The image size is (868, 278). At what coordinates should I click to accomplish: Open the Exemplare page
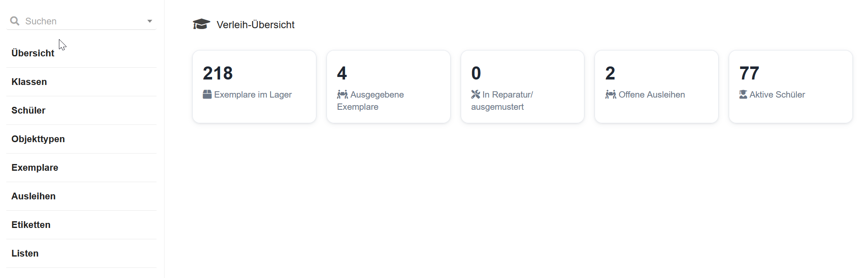click(x=35, y=167)
